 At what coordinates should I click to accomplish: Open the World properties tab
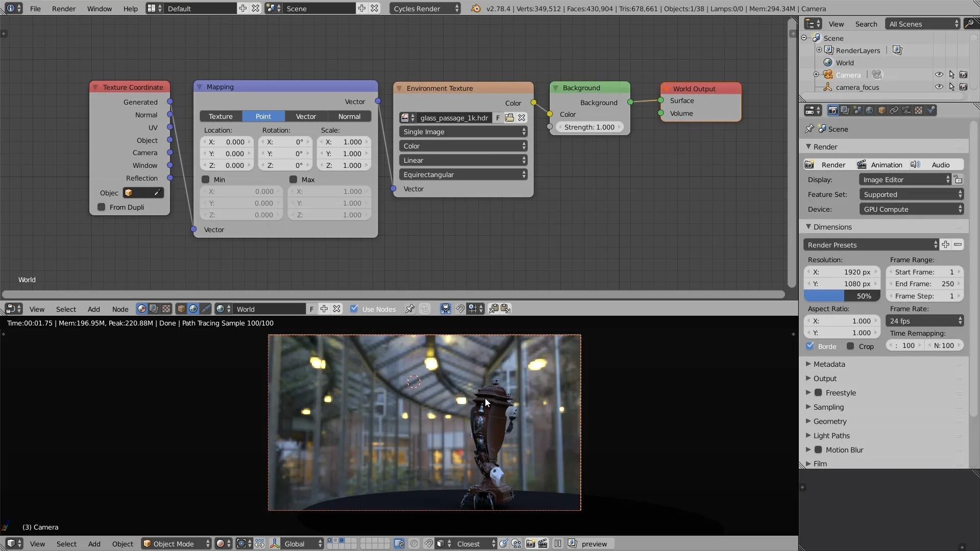coord(869,110)
